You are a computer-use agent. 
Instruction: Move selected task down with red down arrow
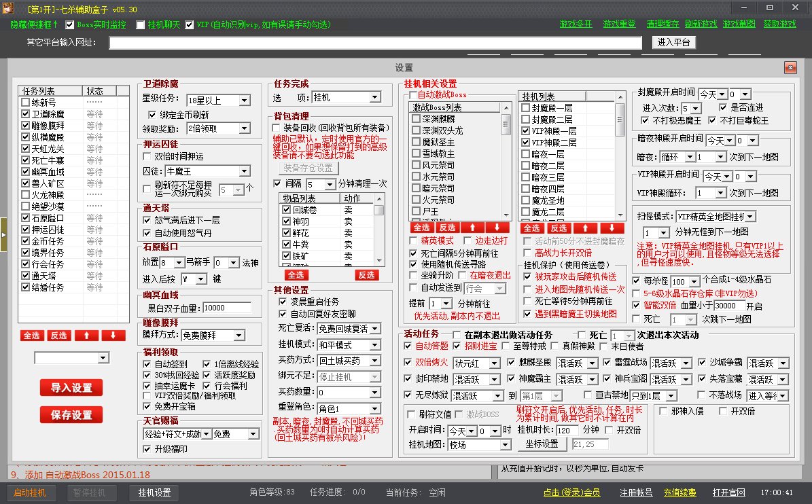click(114, 336)
